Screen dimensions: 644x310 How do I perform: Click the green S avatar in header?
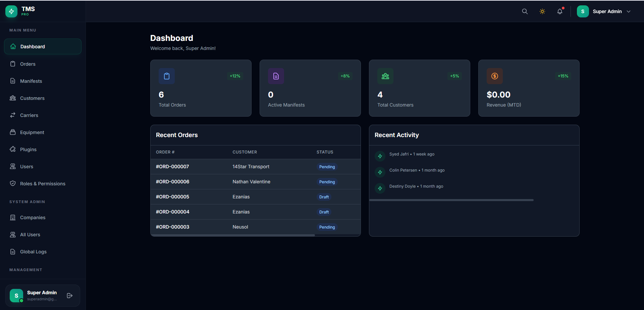coord(583,11)
